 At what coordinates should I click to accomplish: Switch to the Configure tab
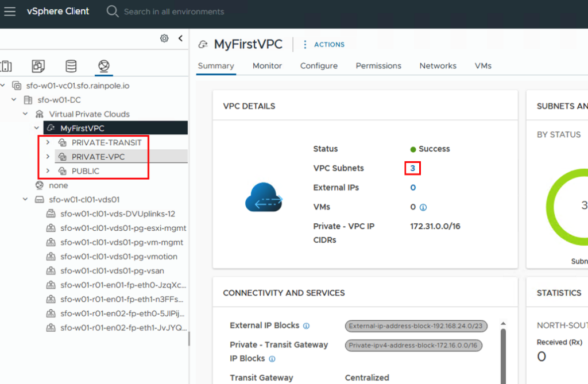tap(319, 66)
